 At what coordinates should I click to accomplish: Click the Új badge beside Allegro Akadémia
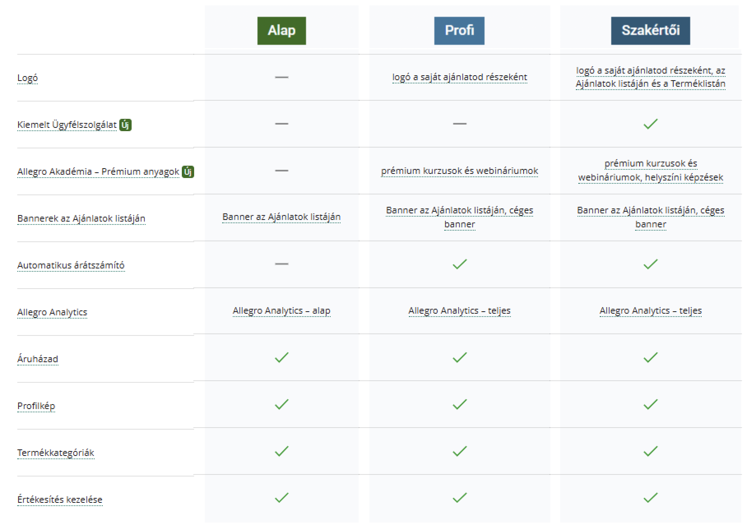[x=188, y=171]
